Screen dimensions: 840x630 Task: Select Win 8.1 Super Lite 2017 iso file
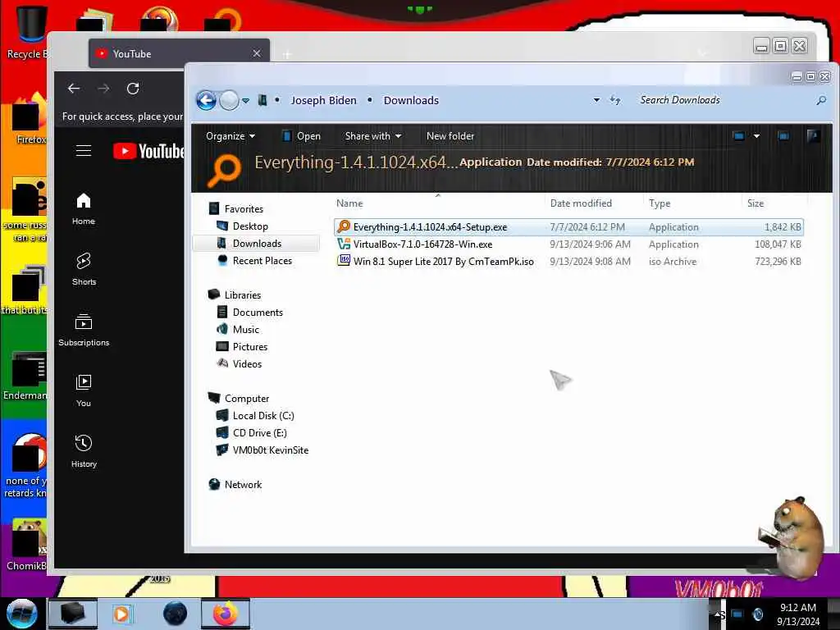569,262
